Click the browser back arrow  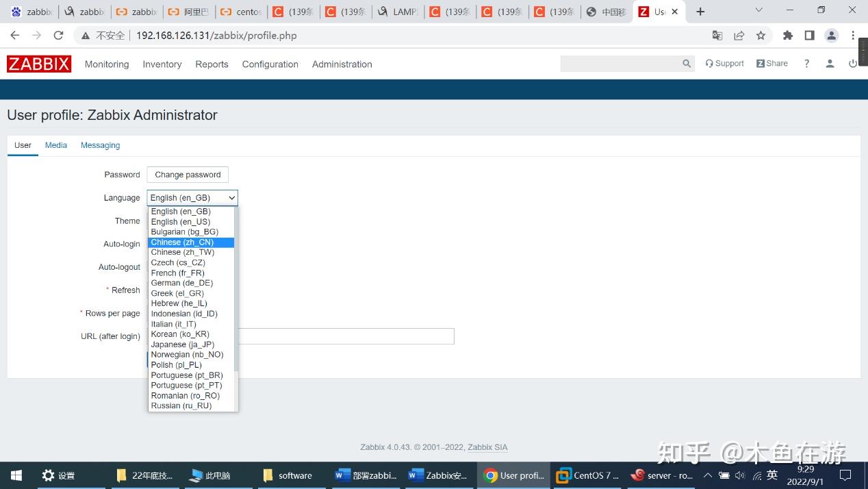(x=15, y=36)
